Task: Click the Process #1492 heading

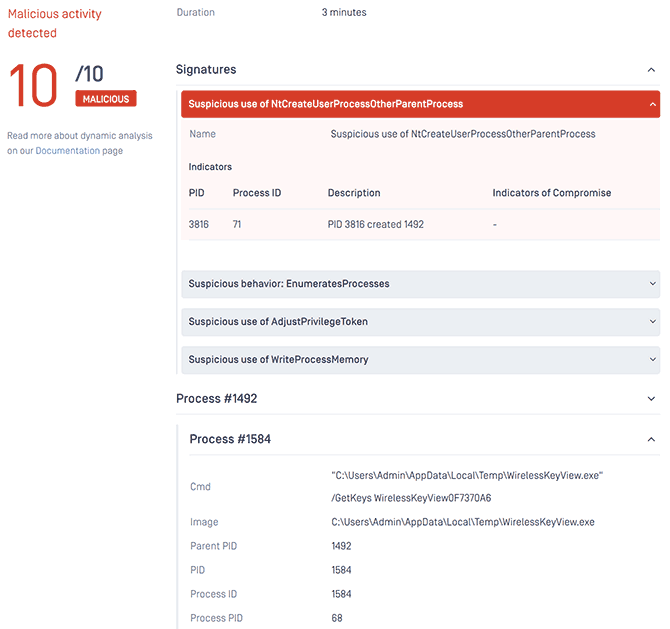Action: point(217,399)
